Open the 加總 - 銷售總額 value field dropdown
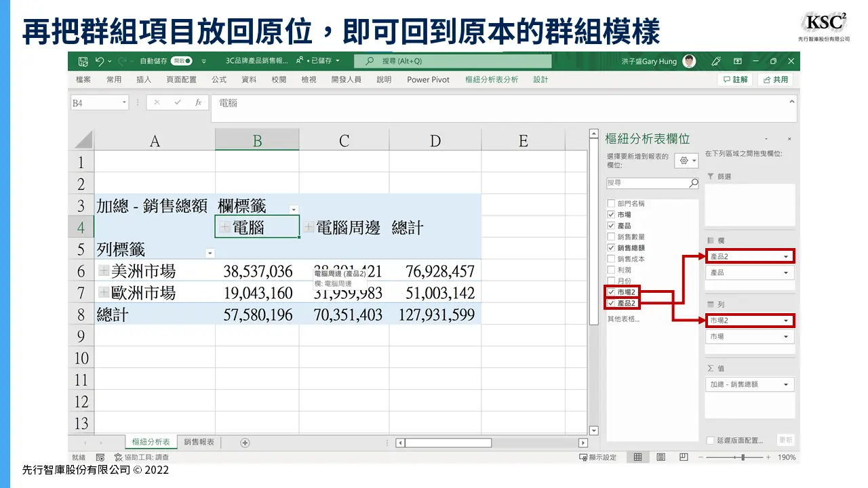 coord(786,384)
